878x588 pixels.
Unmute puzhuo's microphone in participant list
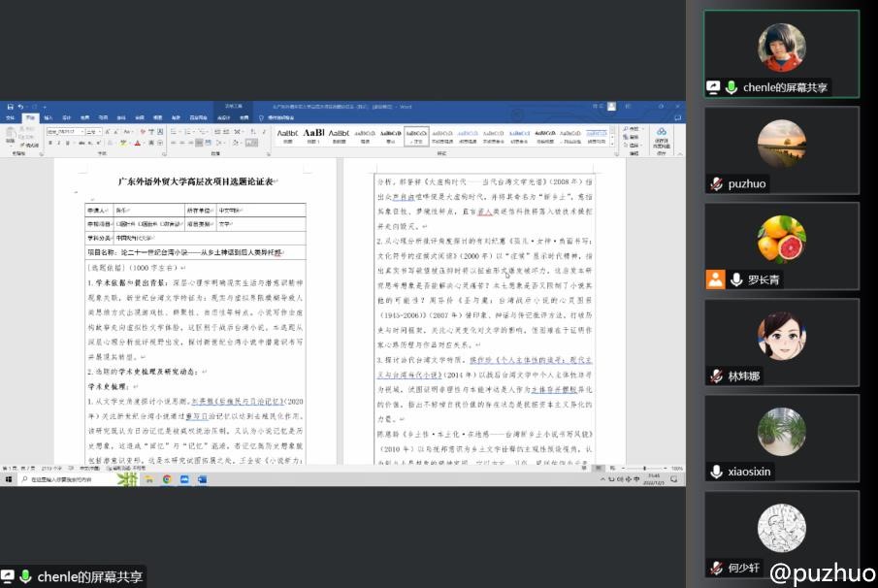[716, 183]
